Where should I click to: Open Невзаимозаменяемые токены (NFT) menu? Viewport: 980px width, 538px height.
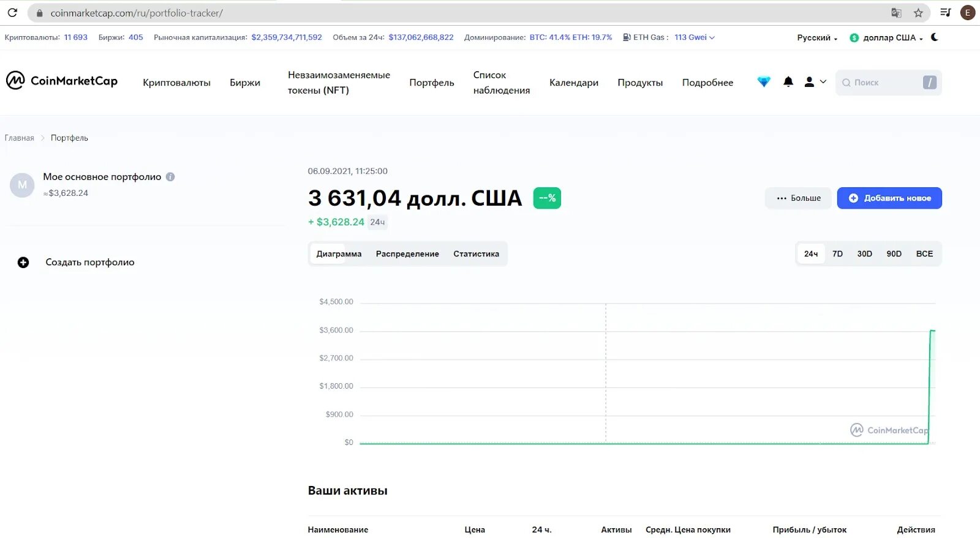(339, 83)
